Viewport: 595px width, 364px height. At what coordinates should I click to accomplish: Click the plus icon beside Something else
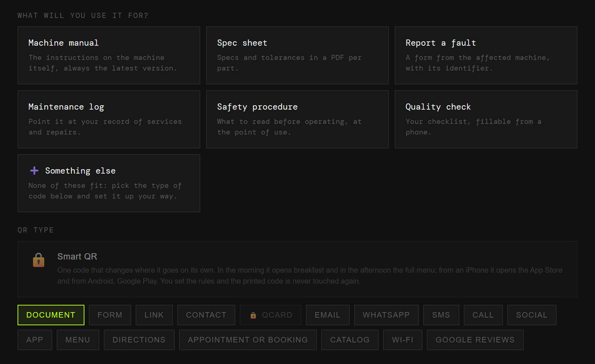[x=34, y=171]
